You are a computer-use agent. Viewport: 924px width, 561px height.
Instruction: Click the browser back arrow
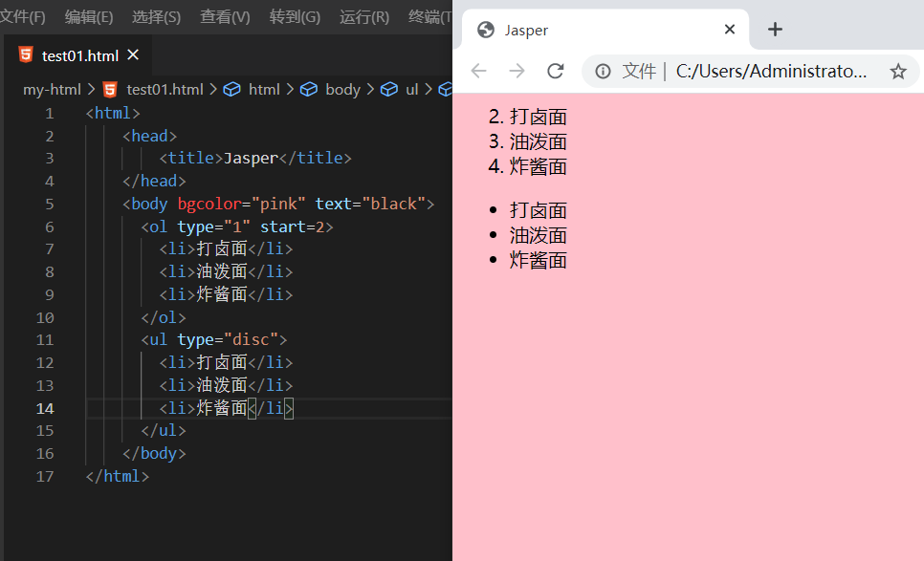pyautogui.click(x=478, y=71)
